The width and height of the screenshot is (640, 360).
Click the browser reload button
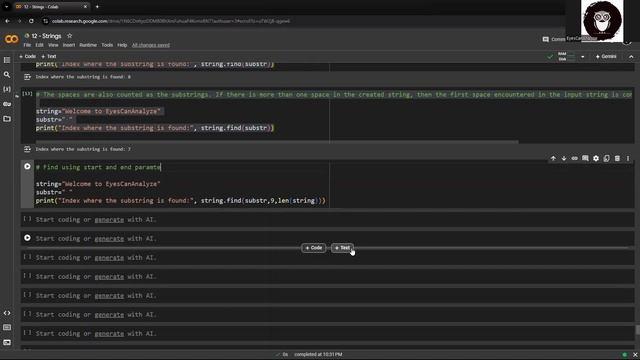31,21
